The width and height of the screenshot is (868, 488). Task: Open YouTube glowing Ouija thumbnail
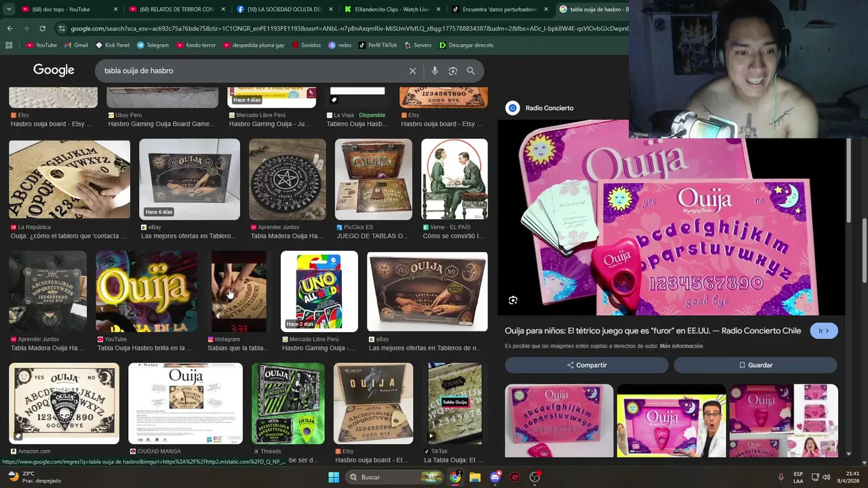(146, 291)
